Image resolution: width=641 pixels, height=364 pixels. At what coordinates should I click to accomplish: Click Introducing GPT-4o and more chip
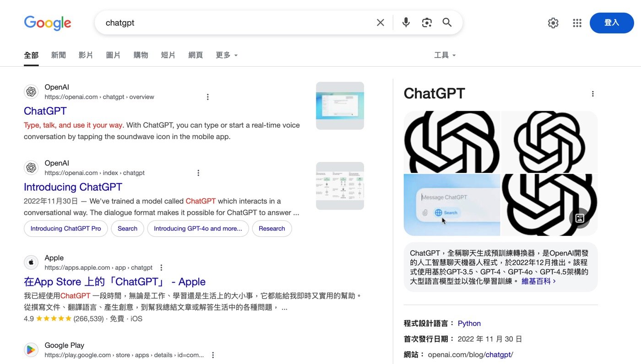click(x=198, y=229)
